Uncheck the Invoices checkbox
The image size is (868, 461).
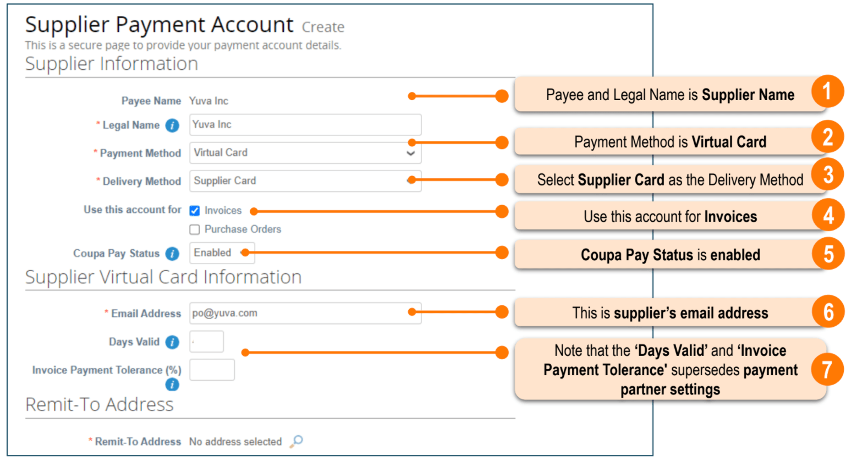195,210
